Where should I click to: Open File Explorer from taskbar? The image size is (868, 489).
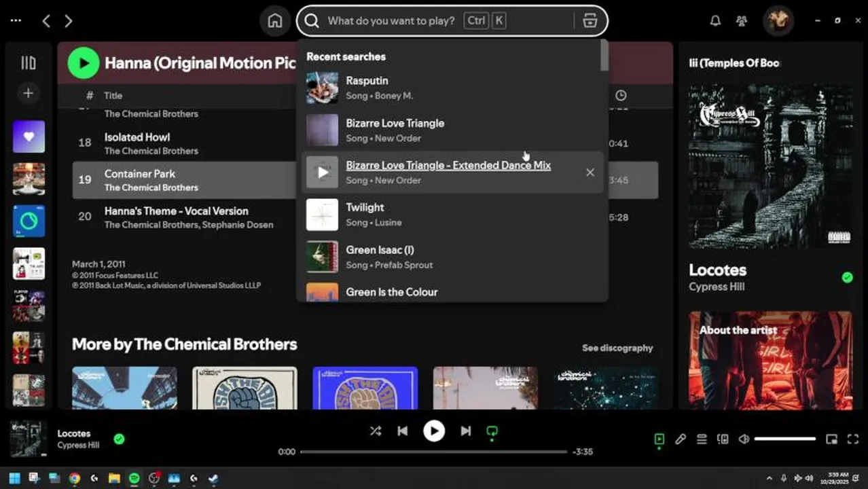114,478
